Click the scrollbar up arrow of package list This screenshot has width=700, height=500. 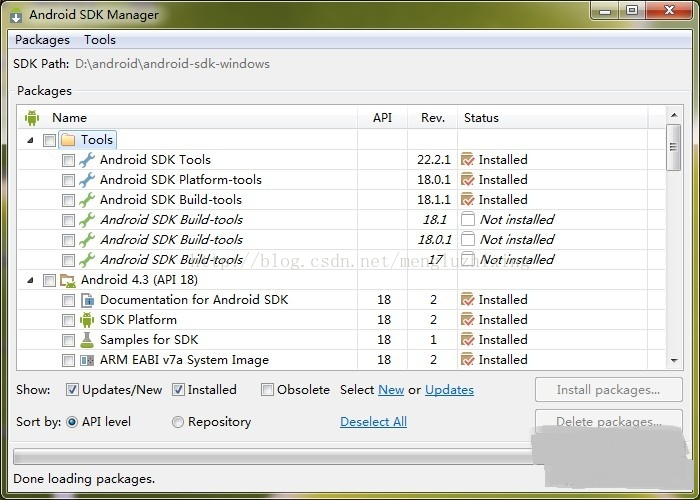(674, 115)
